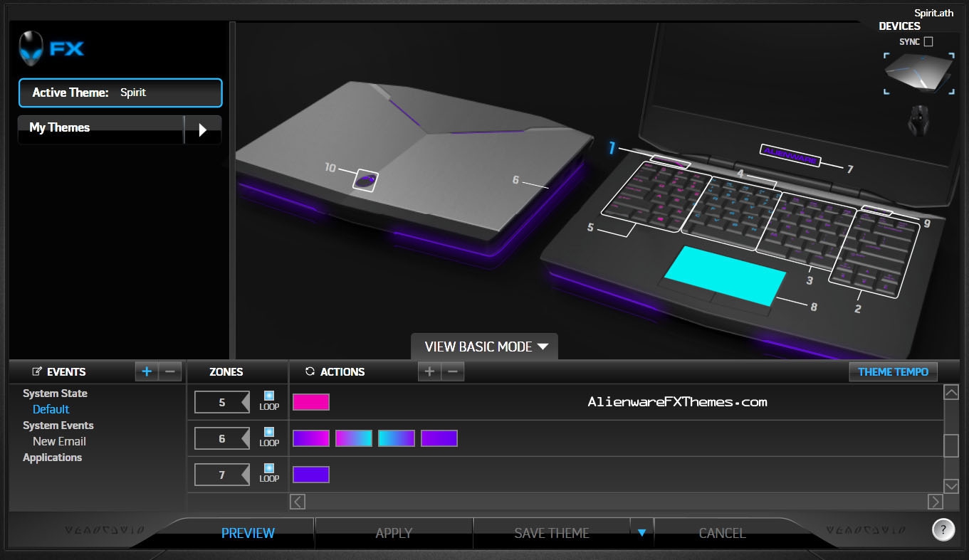Screen dimensions: 969x560
Task: Expand zone 5 selector arrow
Action: (246, 403)
